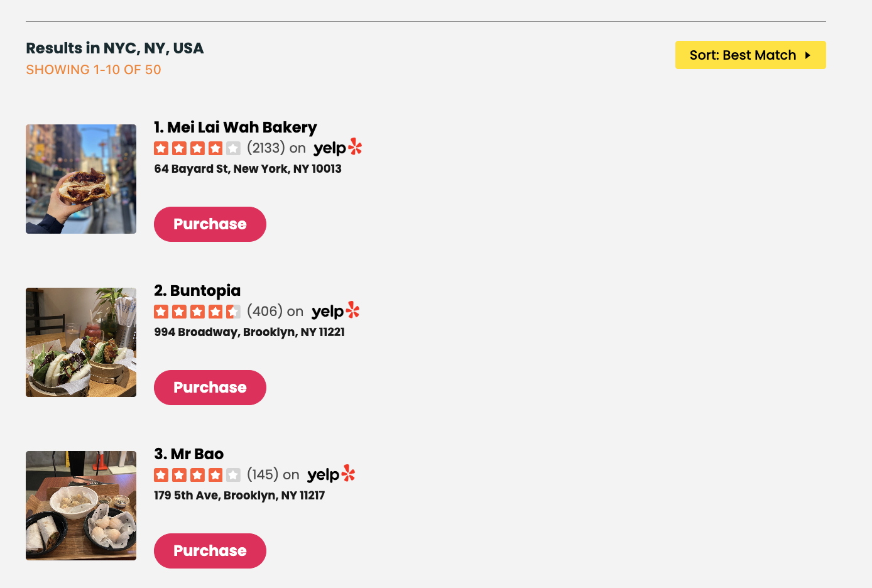The height and width of the screenshot is (588, 872).
Task: Open the 2. Buntopia title link
Action: click(x=197, y=291)
